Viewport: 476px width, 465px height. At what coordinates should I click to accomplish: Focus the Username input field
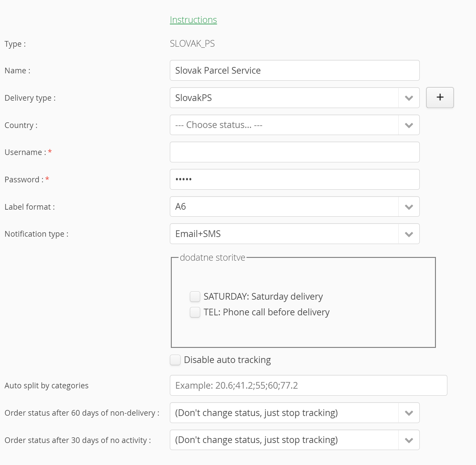(294, 152)
